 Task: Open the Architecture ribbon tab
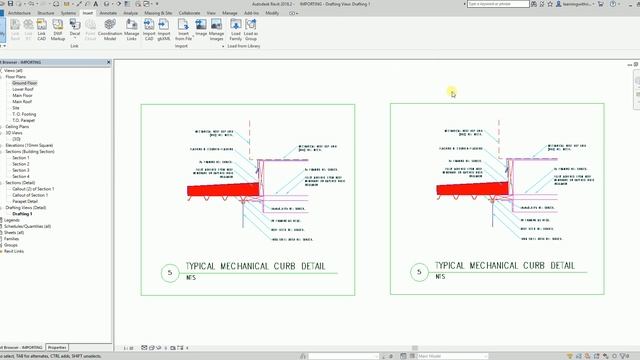[x=19, y=13]
